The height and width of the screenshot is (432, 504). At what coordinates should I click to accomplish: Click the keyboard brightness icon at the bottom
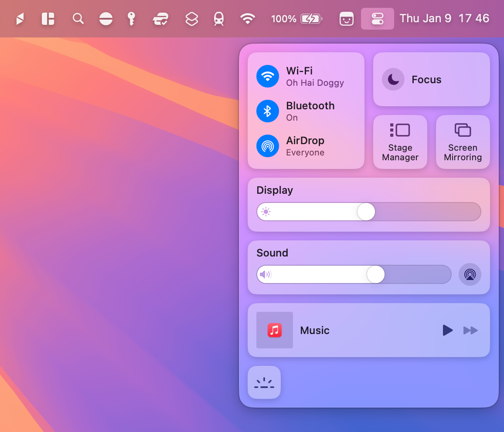264,382
